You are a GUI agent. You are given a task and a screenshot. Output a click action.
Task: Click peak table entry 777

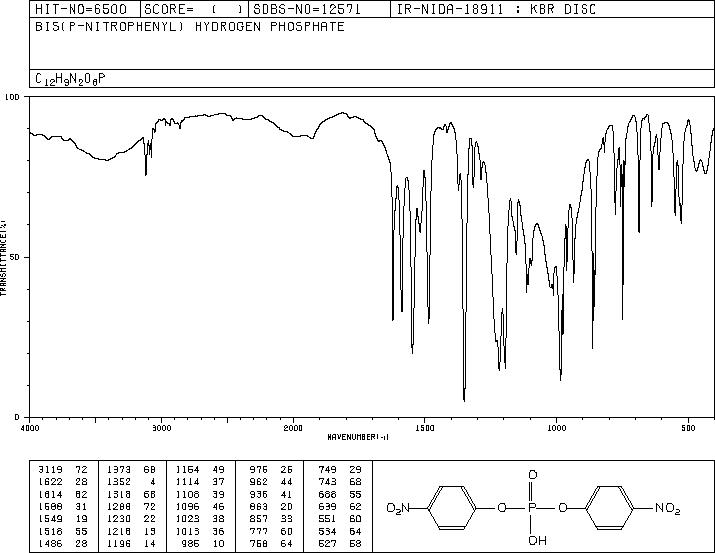click(x=259, y=531)
